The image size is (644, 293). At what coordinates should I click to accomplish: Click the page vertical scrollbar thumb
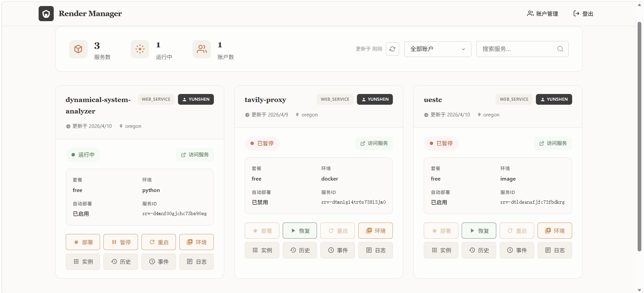click(639, 137)
